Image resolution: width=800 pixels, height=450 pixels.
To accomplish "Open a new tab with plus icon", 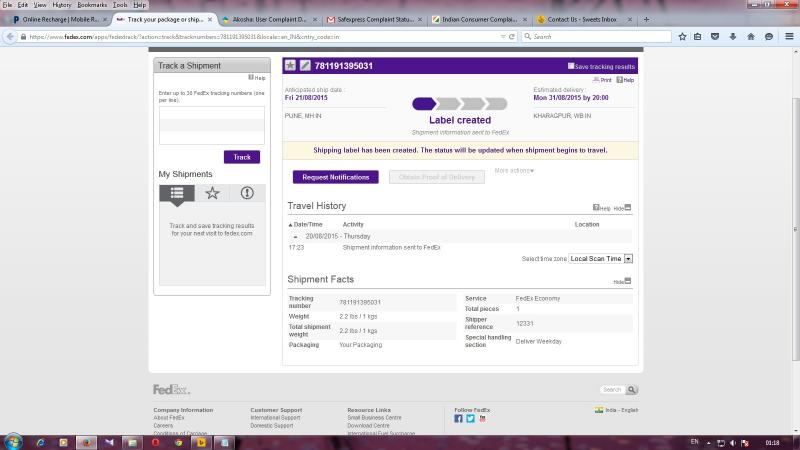I will tap(646, 19).
